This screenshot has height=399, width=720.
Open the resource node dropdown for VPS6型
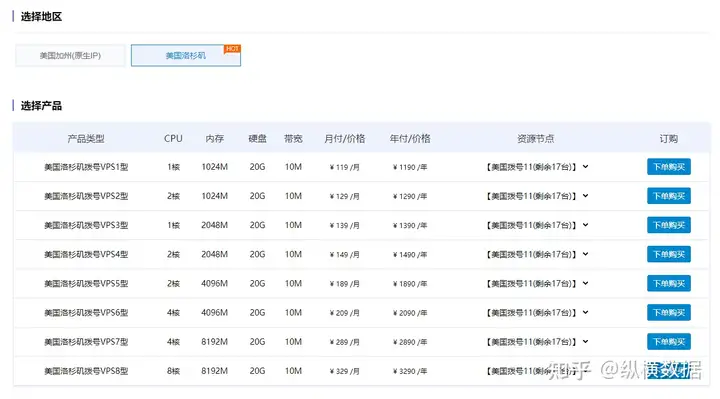click(537, 313)
